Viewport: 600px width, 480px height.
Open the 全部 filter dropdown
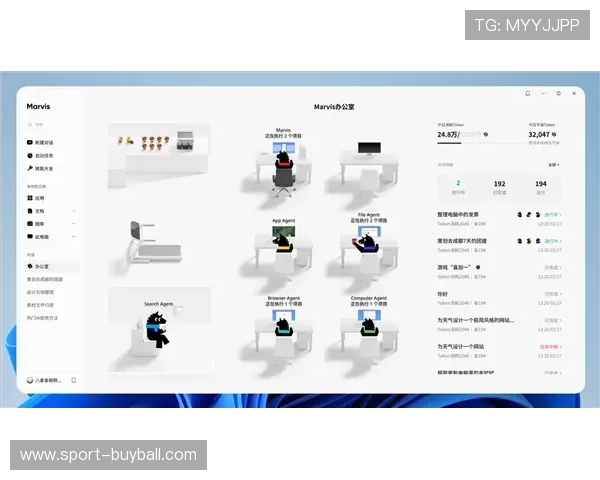click(x=554, y=165)
